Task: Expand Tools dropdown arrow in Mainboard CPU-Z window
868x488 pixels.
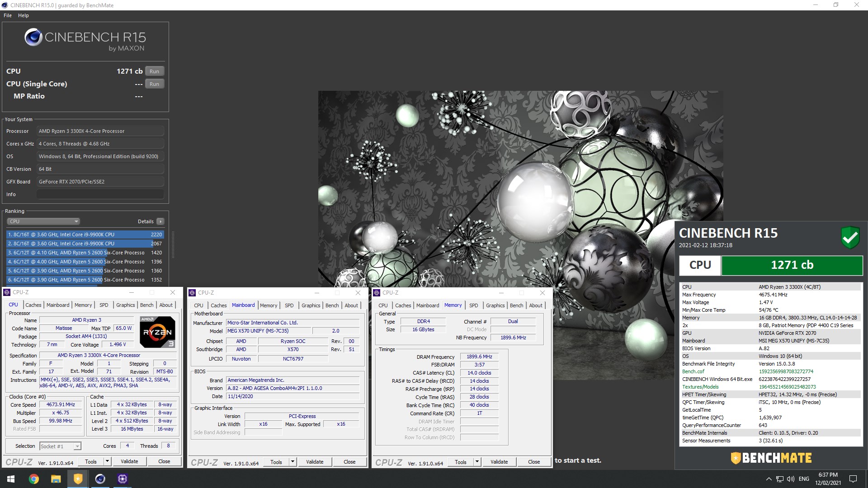Action: (292, 462)
